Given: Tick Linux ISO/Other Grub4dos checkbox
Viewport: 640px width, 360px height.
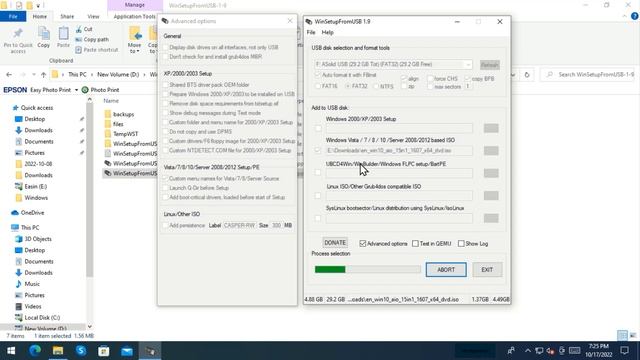Looking at the screenshot, I should tap(318, 196).
